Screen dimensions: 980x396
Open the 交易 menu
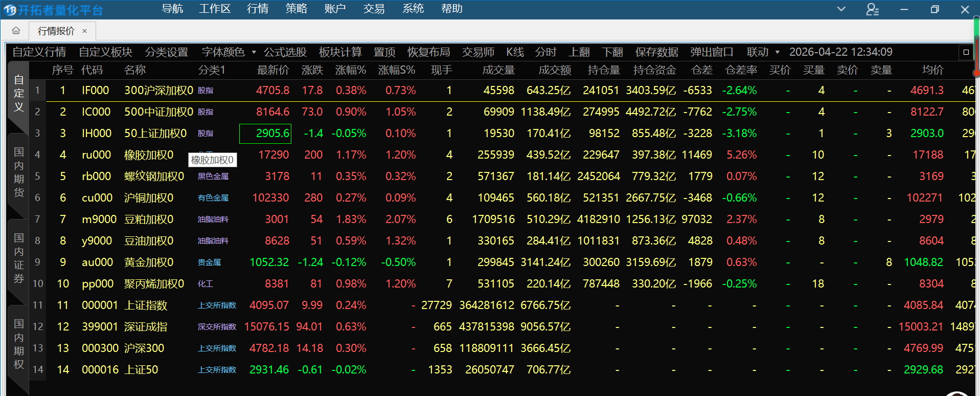374,9
